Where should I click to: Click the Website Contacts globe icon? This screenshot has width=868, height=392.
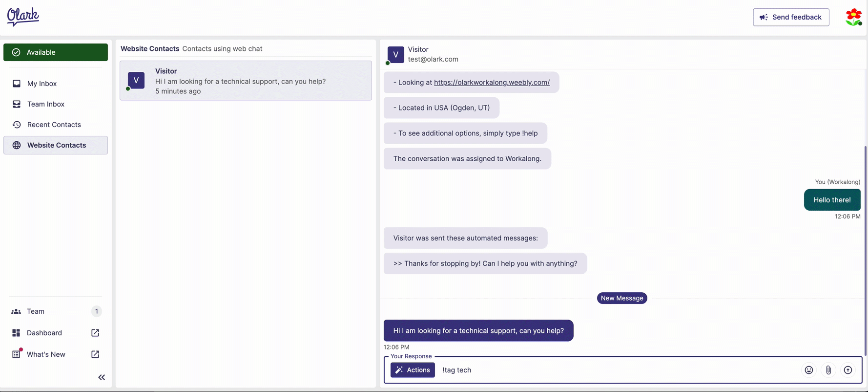17,145
